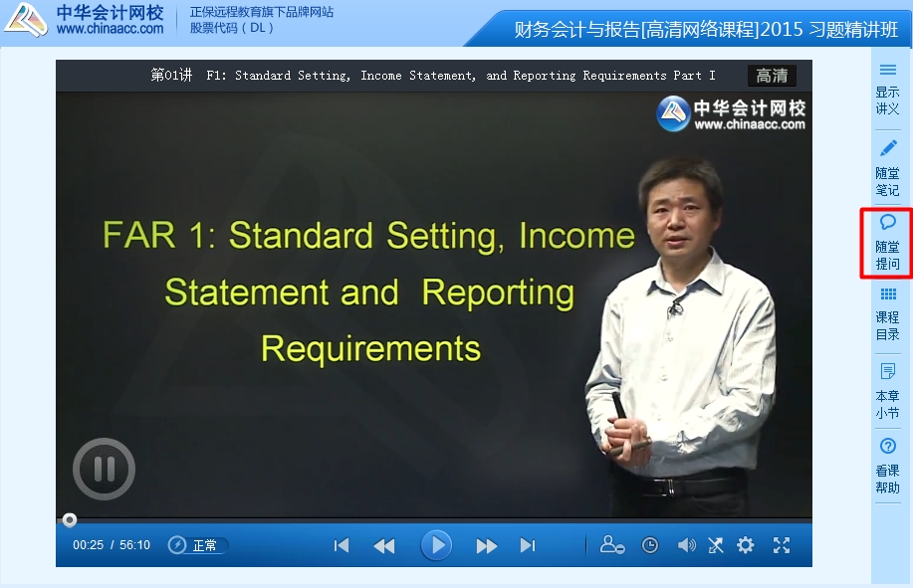
Task: Rewind the video playback
Action: pos(384,545)
